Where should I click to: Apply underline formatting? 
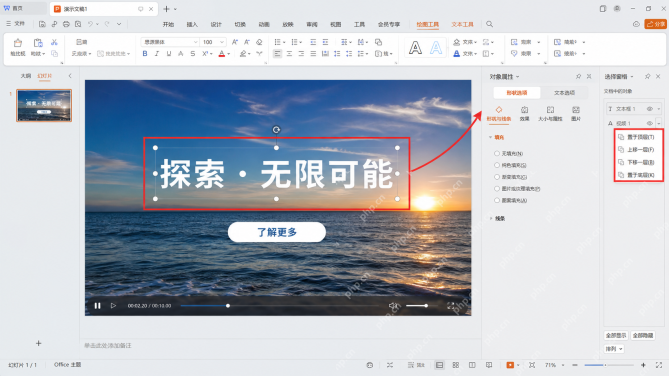coord(169,54)
